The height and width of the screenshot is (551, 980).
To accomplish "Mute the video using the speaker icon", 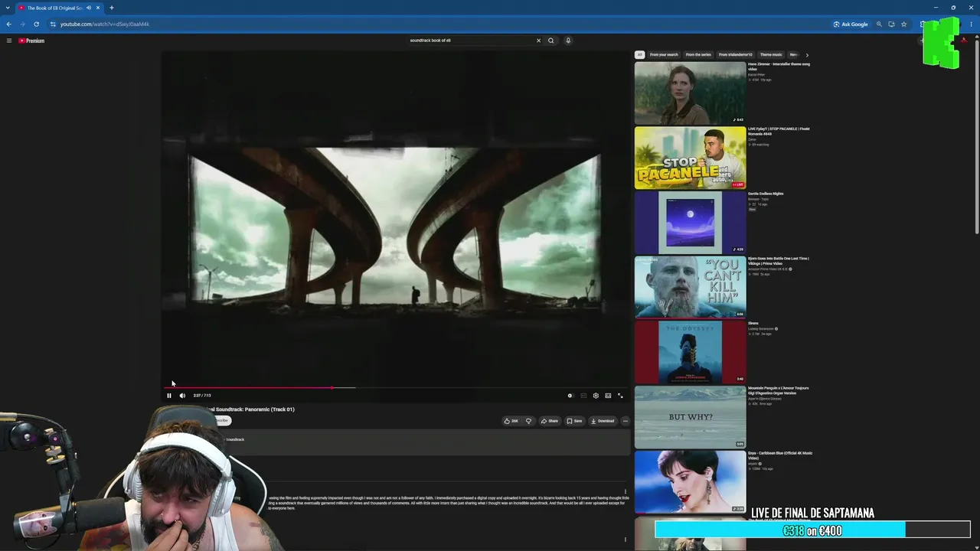I will click(x=182, y=396).
